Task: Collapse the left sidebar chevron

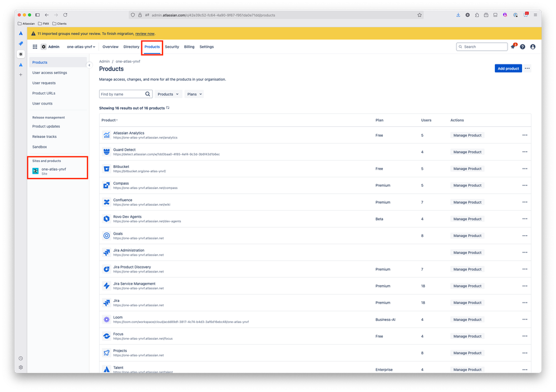Action: [90, 65]
